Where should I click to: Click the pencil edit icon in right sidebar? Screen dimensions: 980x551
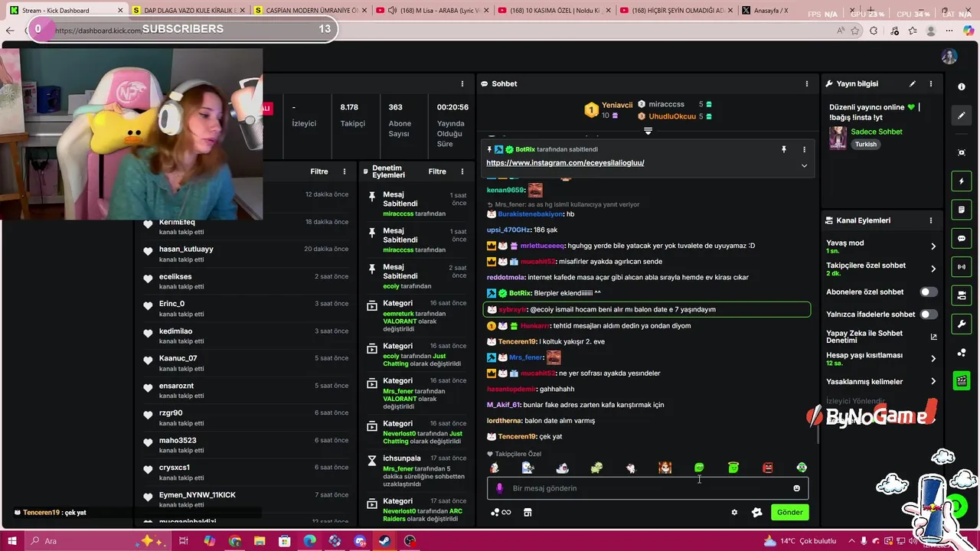click(962, 116)
